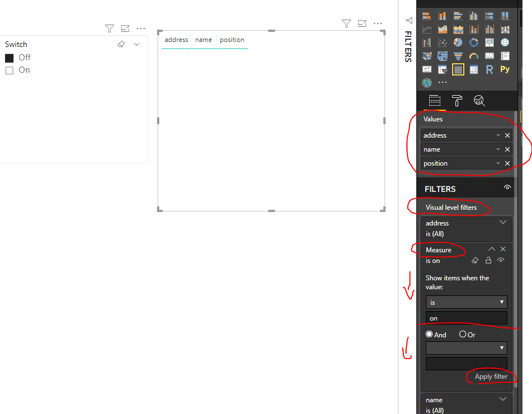The height and width of the screenshot is (414, 532).
Task: Select the stacked column chart visual
Action: point(443,16)
